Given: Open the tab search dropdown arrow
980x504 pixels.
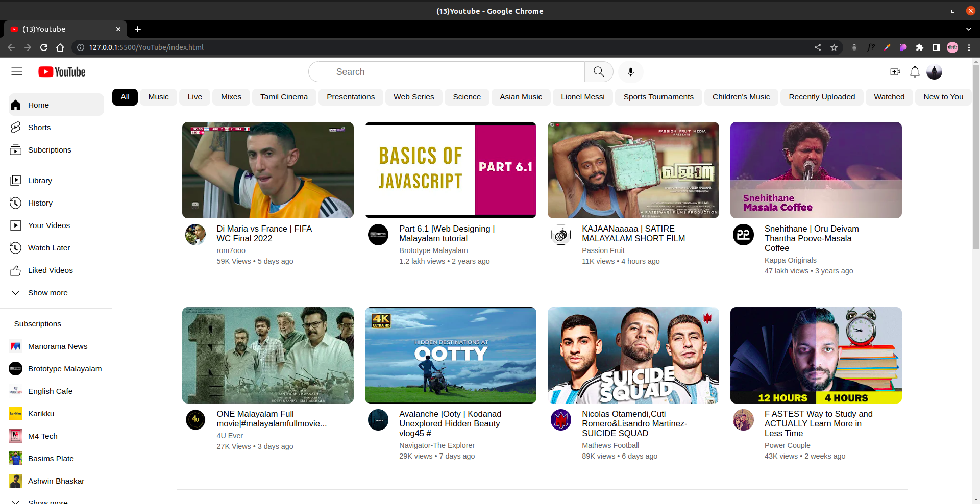Looking at the screenshot, I should (x=968, y=29).
